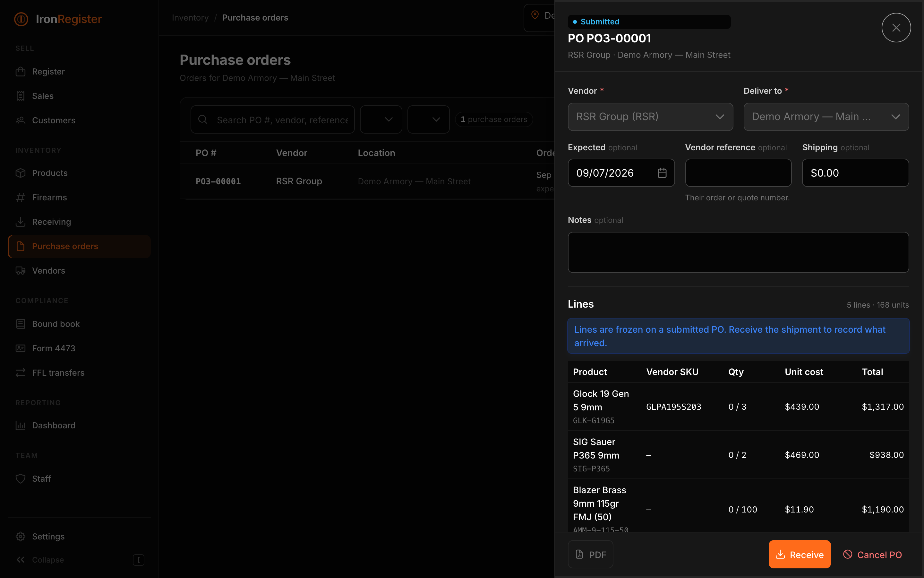Focus the Search PO # field
Screen dimensions: 924x578
[x=273, y=120]
